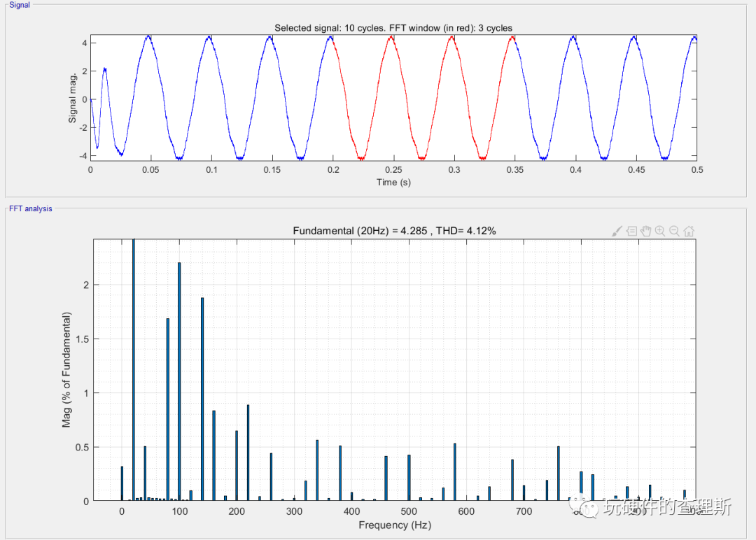The width and height of the screenshot is (756, 540).
Task: Click the 200 Hz harmonic bar
Action: (x=237, y=466)
